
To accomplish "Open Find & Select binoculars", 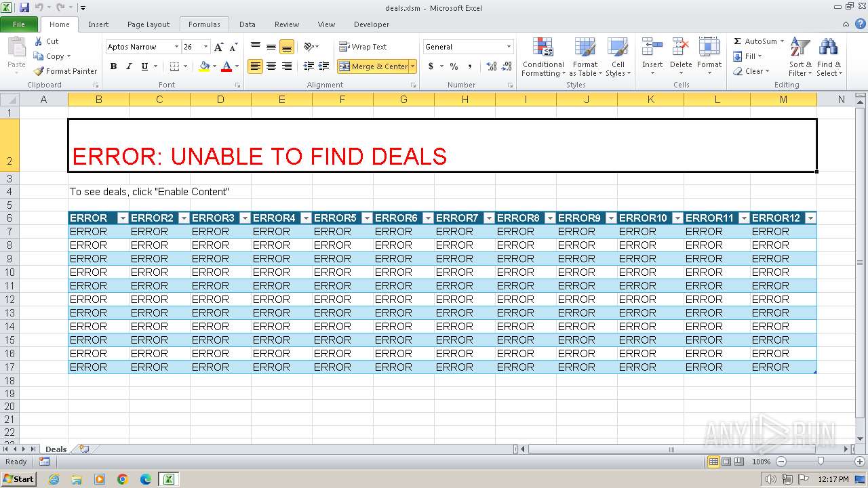I will point(829,57).
